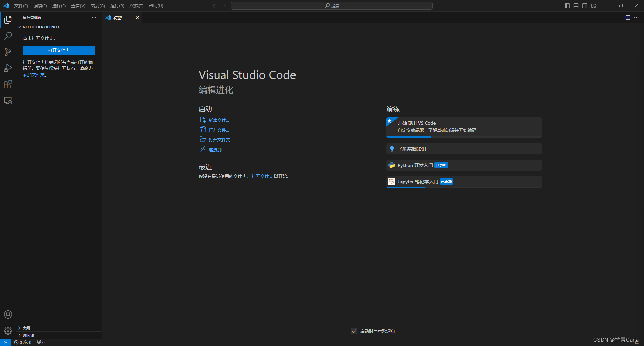This screenshot has height=346, width=644.
Task: Open the 文件(F) menu
Action: pyautogui.click(x=21, y=6)
